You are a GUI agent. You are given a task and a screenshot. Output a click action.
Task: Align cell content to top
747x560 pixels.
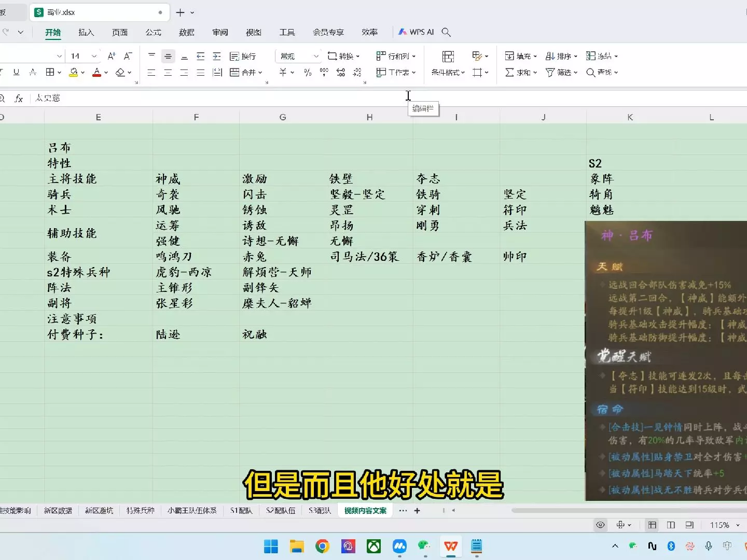click(151, 56)
